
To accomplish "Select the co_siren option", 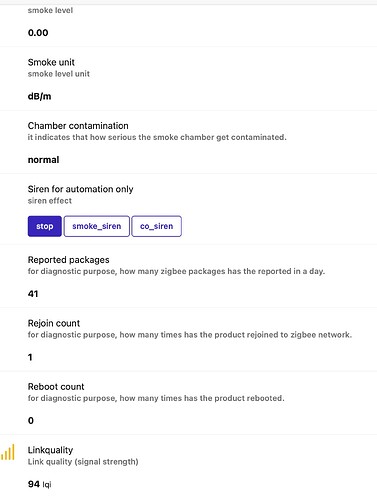I will 157,226.
